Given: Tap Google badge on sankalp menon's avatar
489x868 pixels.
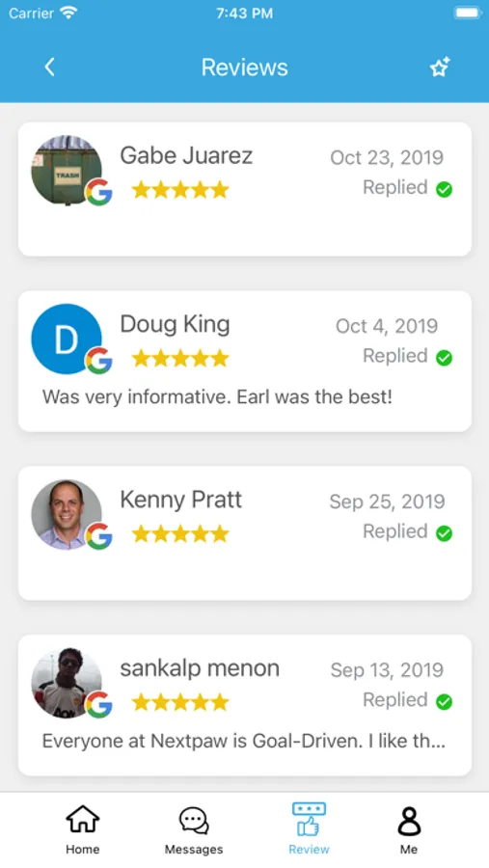Looking at the screenshot, I should tap(98, 705).
